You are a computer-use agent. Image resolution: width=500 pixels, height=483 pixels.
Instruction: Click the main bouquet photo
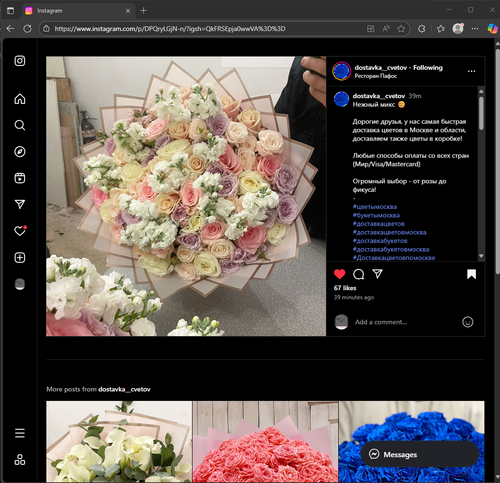point(186,196)
